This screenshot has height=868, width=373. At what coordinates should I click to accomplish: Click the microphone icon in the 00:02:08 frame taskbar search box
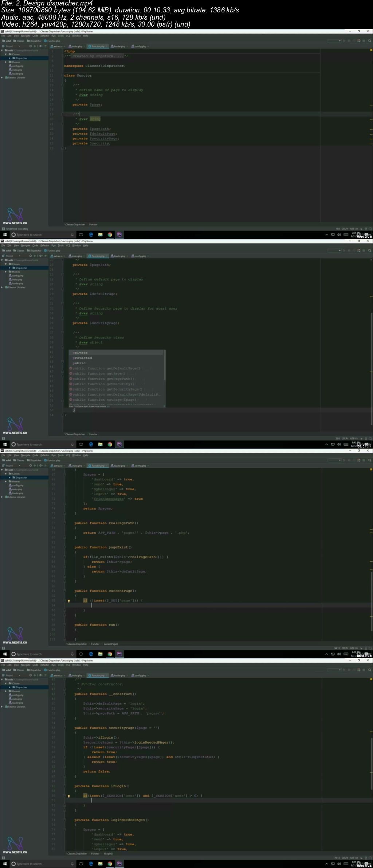[72, 235]
